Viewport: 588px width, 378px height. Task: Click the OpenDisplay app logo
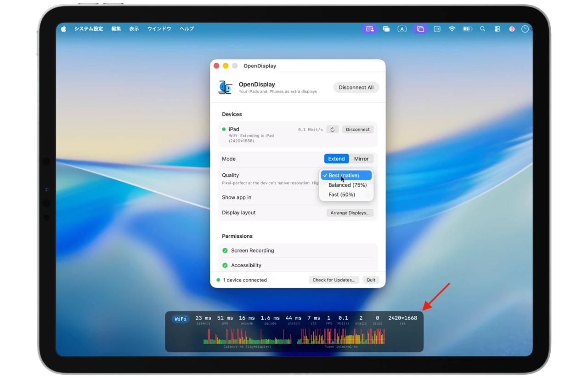coord(225,87)
